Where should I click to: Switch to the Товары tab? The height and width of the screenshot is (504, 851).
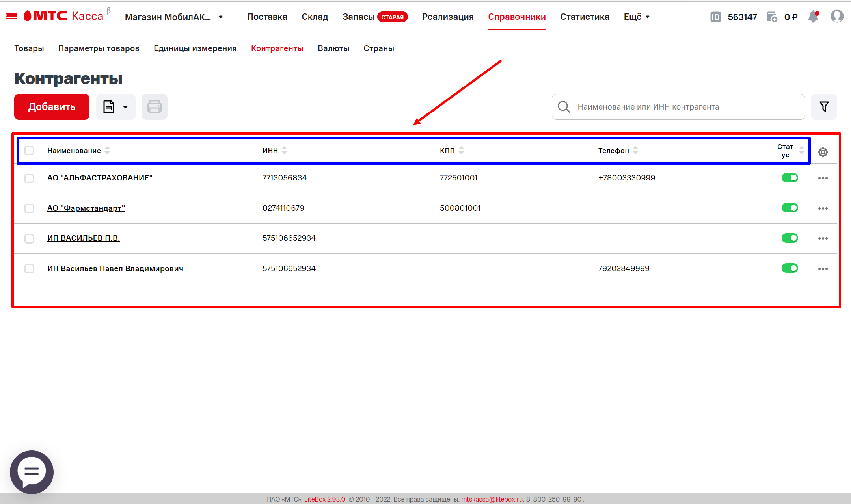[x=29, y=48]
